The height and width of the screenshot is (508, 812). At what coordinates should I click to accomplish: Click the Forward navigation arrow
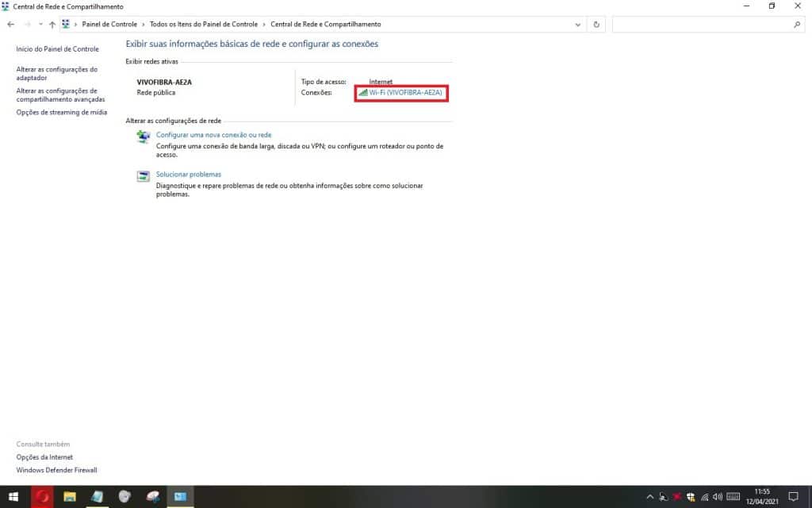click(x=28, y=25)
